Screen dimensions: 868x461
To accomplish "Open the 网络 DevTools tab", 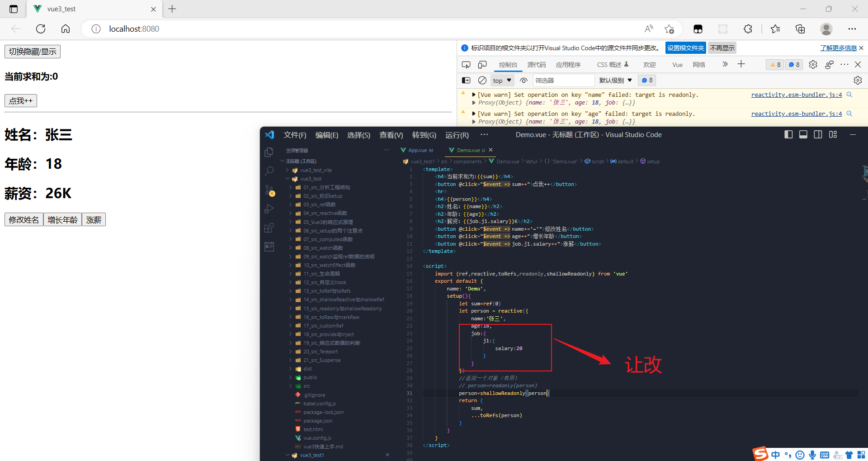I will click(699, 65).
